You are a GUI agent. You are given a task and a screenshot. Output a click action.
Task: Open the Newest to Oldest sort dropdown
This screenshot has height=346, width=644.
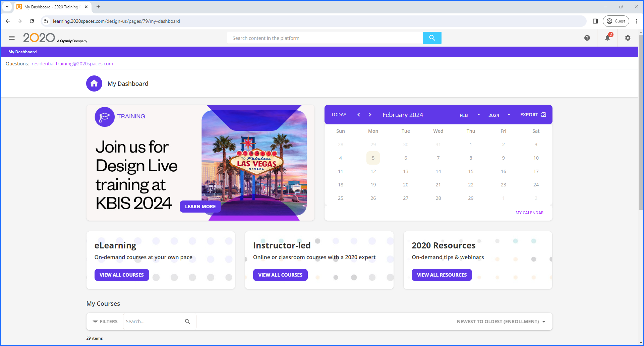501,322
